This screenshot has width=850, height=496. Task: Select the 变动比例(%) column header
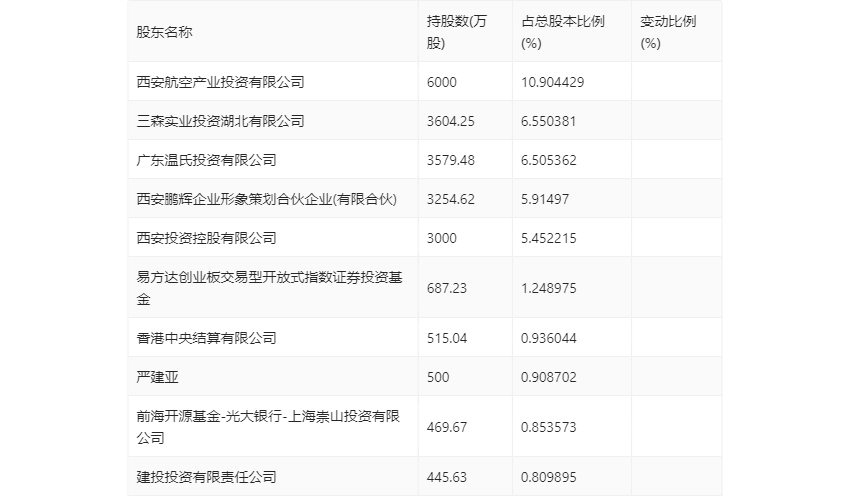point(668,32)
